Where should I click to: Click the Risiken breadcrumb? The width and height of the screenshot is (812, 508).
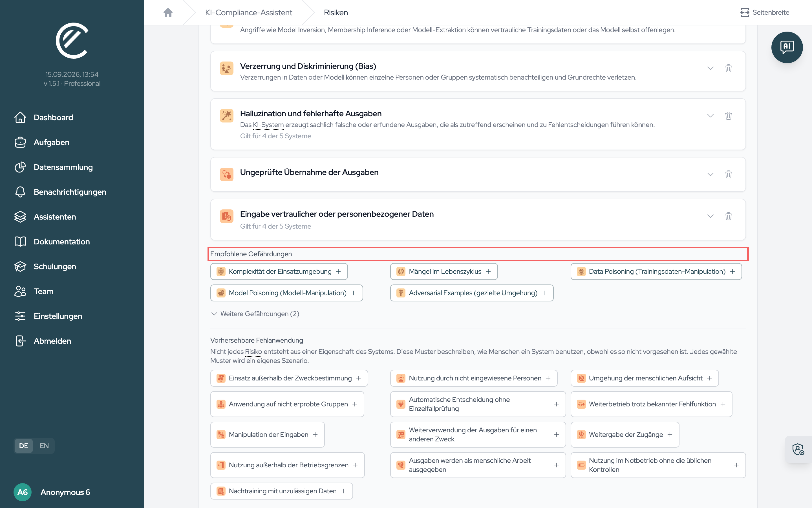(336, 12)
